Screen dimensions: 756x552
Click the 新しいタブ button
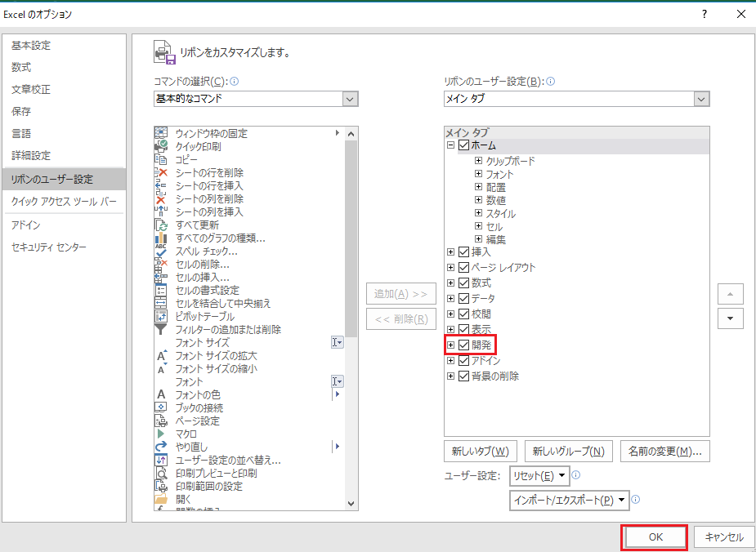coord(481,452)
